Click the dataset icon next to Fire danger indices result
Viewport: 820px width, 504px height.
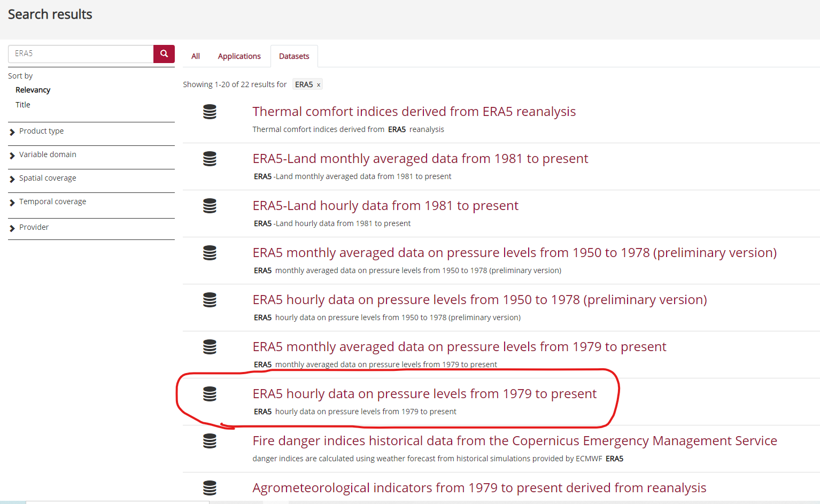[210, 441]
